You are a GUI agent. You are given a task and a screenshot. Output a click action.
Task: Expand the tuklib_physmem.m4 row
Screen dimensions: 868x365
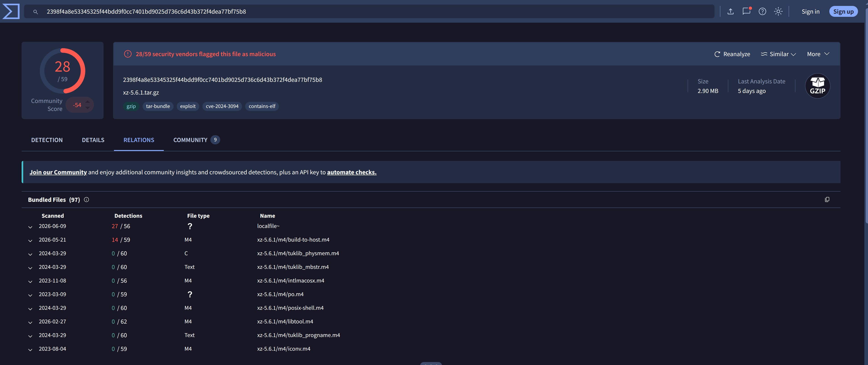pos(30,254)
